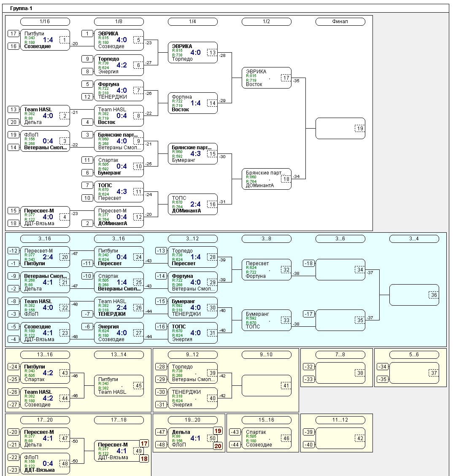Click the 4:3 score of ТОПС vs Пересвет
The height and width of the screenshot is (476, 475).
(121, 192)
